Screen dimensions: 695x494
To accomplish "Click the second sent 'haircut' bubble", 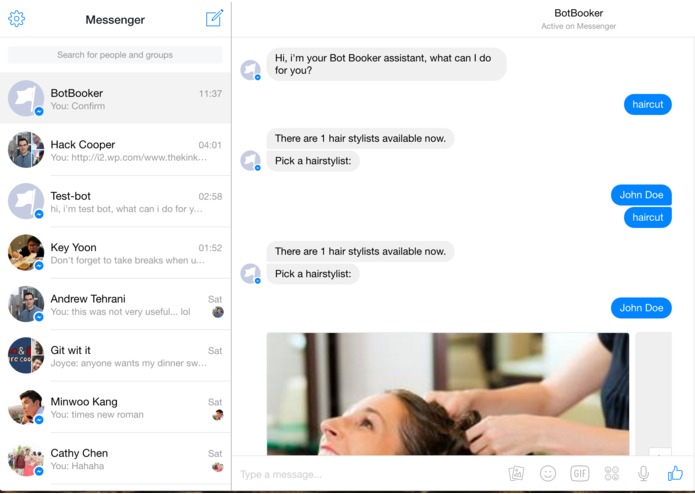I will click(x=648, y=218).
